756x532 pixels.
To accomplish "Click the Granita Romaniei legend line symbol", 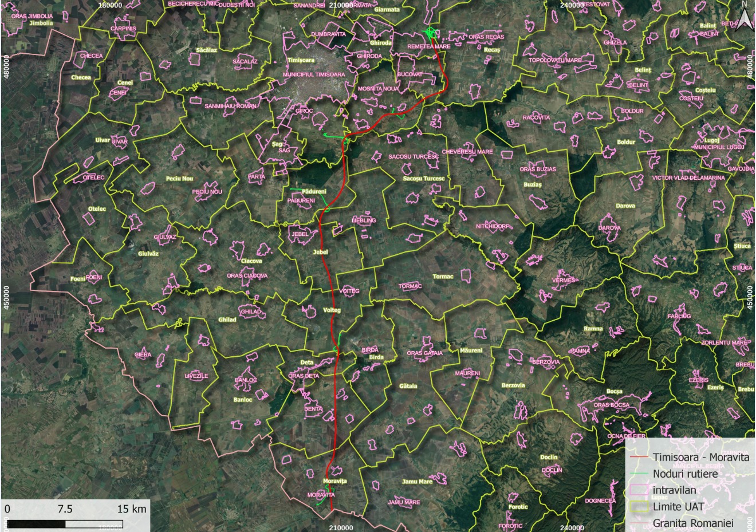I will tap(639, 523).
